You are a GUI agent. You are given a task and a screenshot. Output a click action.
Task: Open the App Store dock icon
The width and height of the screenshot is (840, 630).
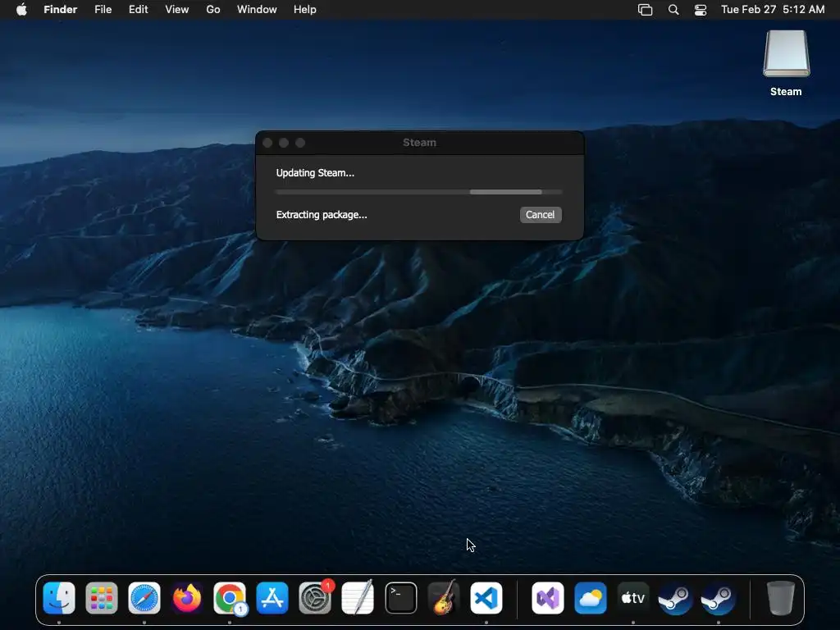point(272,598)
